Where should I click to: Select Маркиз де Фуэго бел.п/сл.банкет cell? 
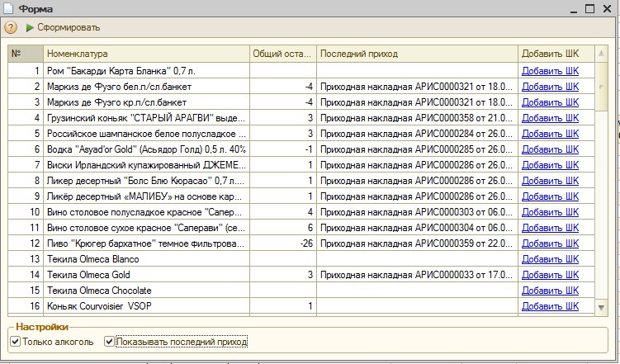146,87
